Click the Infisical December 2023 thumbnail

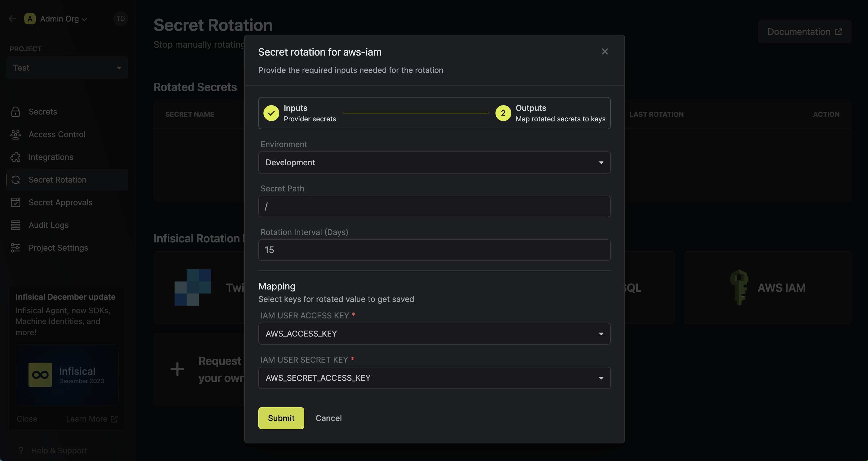pyautogui.click(x=67, y=375)
